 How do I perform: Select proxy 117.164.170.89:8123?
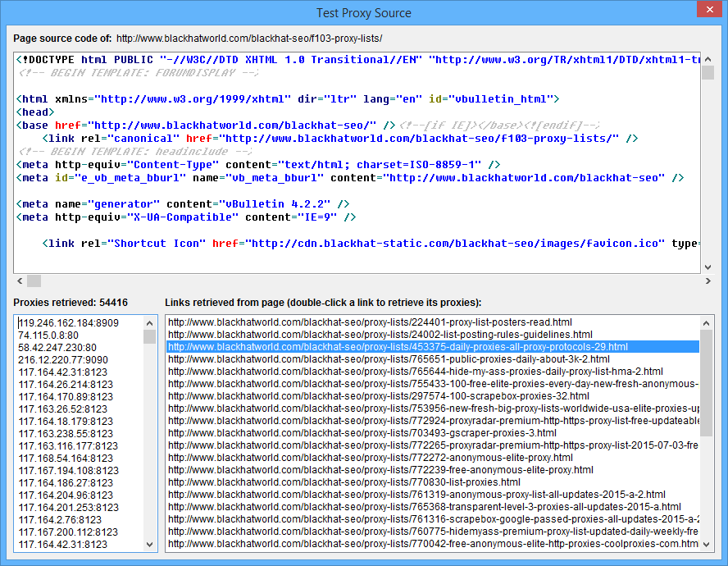click(x=66, y=397)
